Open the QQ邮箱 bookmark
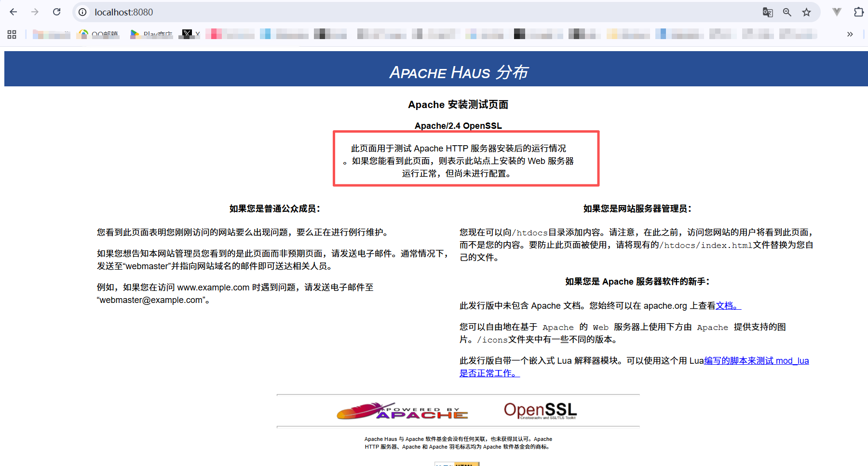Viewport: 868px width, 466px height. [x=98, y=34]
